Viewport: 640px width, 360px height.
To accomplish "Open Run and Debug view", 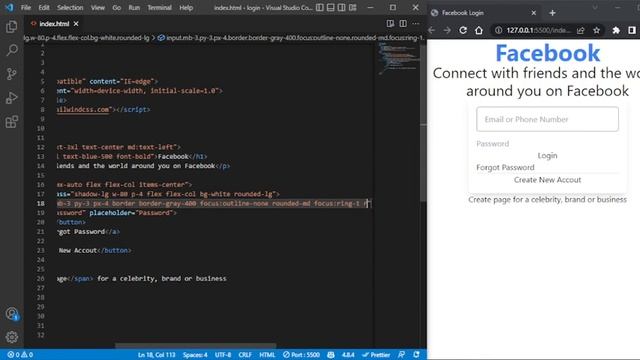I will coord(11,98).
